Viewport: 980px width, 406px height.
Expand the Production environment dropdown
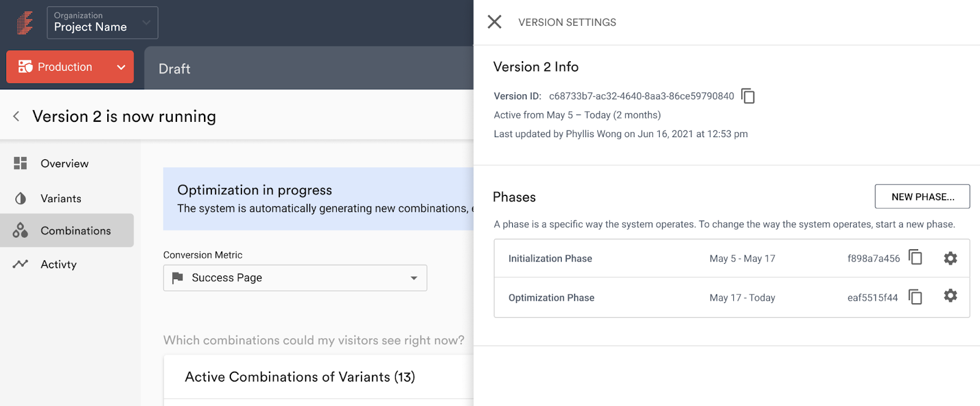pyautogui.click(x=70, y=67)
